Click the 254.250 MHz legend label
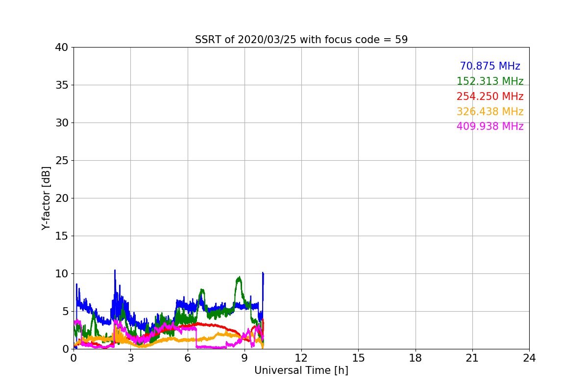 click(490, 97)
